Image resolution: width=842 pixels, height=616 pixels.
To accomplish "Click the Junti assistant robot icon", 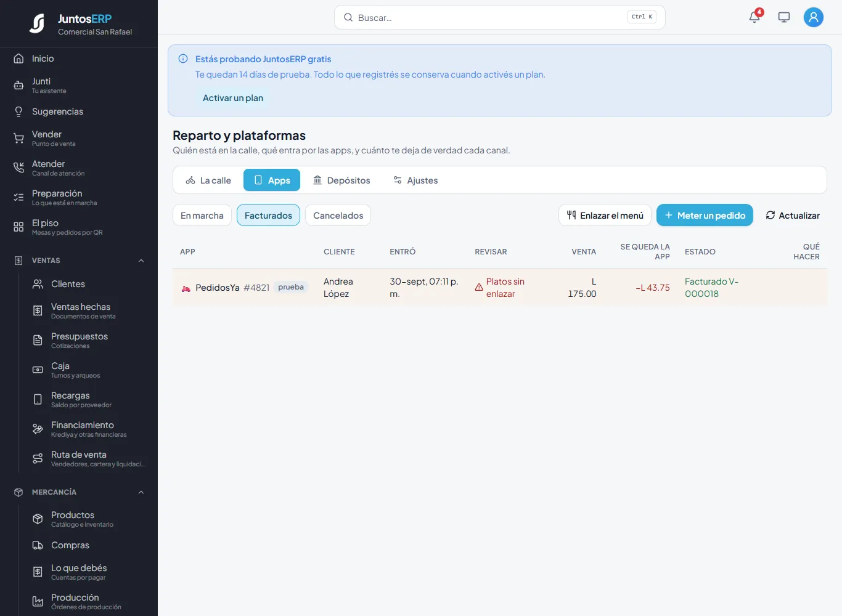I will pos(18,86).
